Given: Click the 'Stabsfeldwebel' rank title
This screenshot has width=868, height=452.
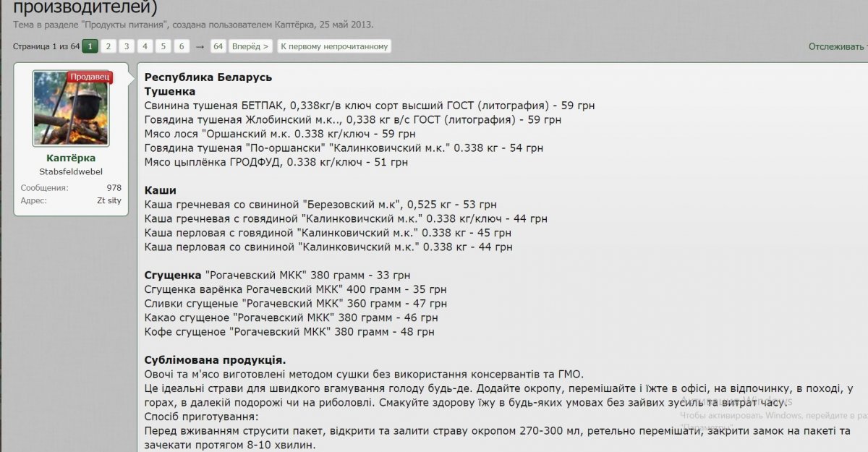Looking at the screenshot, I should 71,171.
